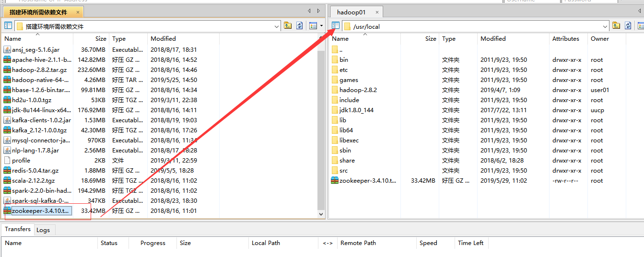Click the remote bin folder icon

(335, 59)
